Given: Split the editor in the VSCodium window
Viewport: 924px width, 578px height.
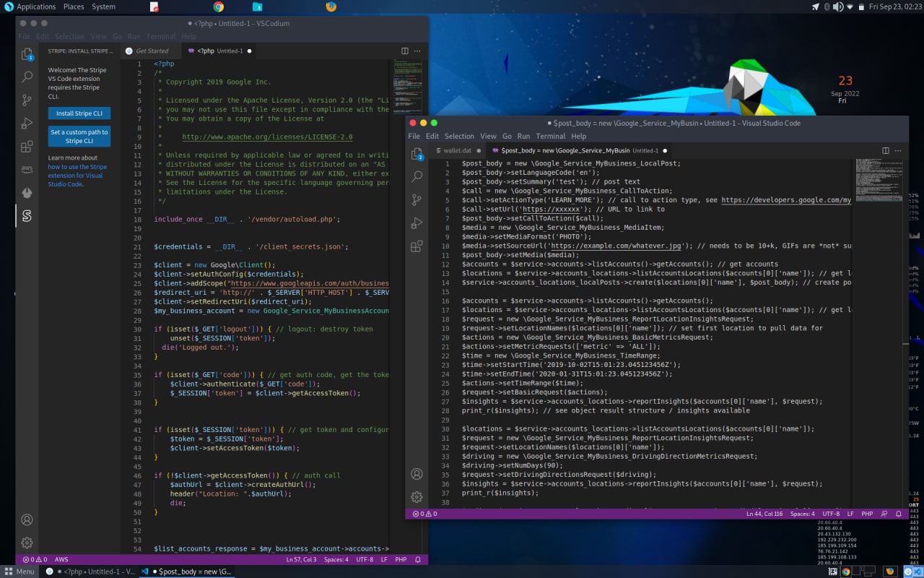Looking at the screenshot, I should pyautogui.click(x=404, y=51).
